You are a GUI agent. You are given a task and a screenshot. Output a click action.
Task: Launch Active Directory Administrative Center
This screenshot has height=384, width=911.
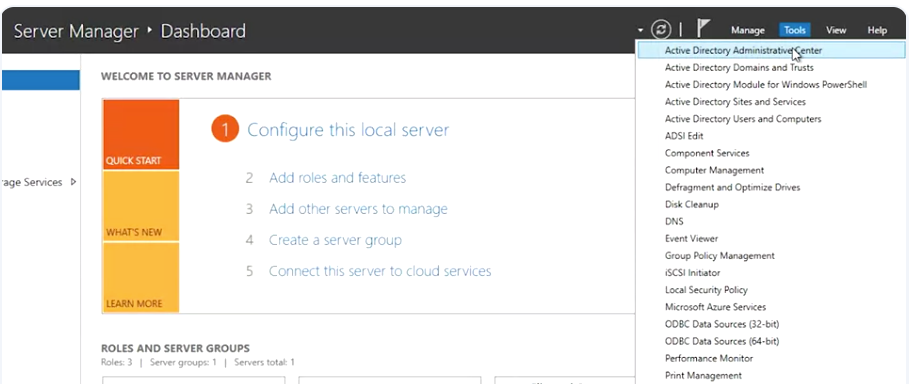(771, 51)
